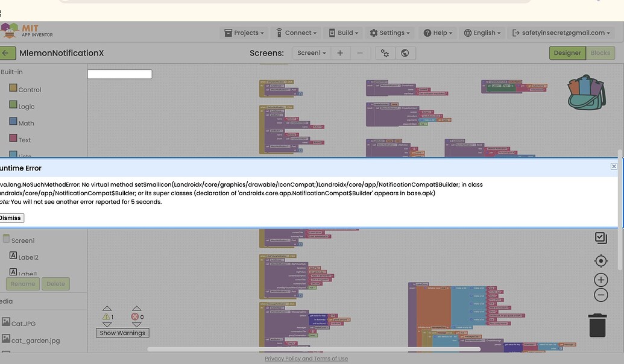Open Privacy Policy and Terms of Use
This screenshot has width=624, height=364.
306,359
